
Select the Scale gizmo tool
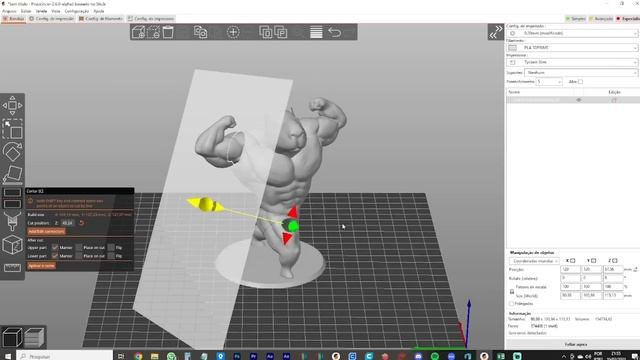pos(12,129)
